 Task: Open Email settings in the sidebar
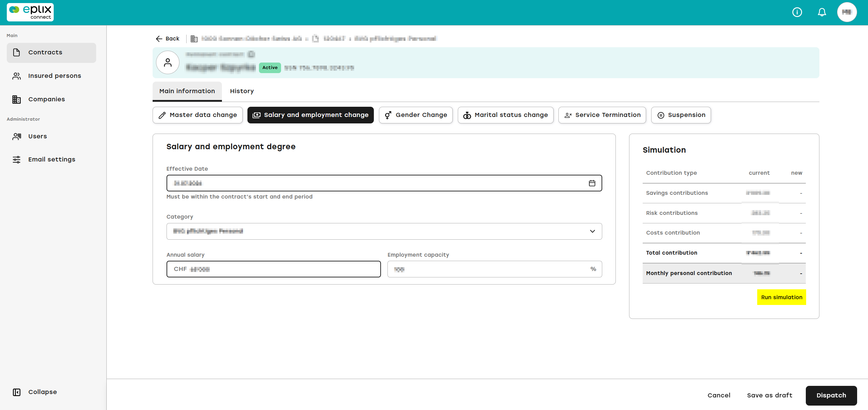coord(51,159)
